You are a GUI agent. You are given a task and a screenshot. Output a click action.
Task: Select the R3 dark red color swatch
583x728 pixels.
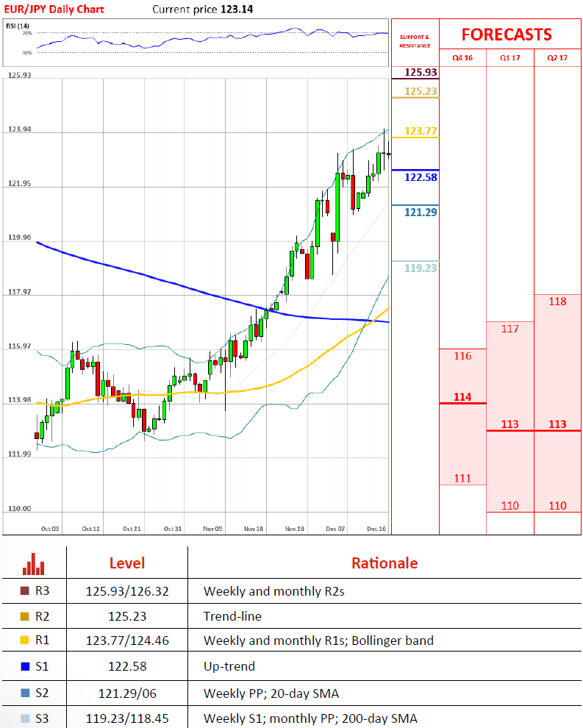25,591
